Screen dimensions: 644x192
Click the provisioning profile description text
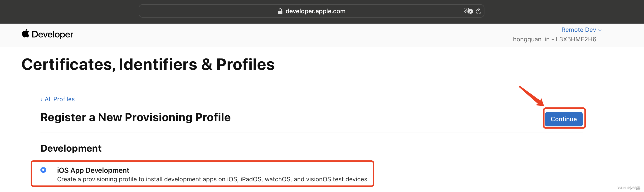coord(213,179)
